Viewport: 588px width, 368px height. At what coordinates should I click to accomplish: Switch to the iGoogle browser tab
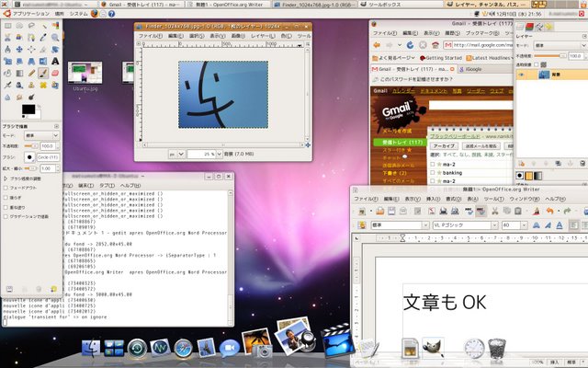click(x=473, y=68)
